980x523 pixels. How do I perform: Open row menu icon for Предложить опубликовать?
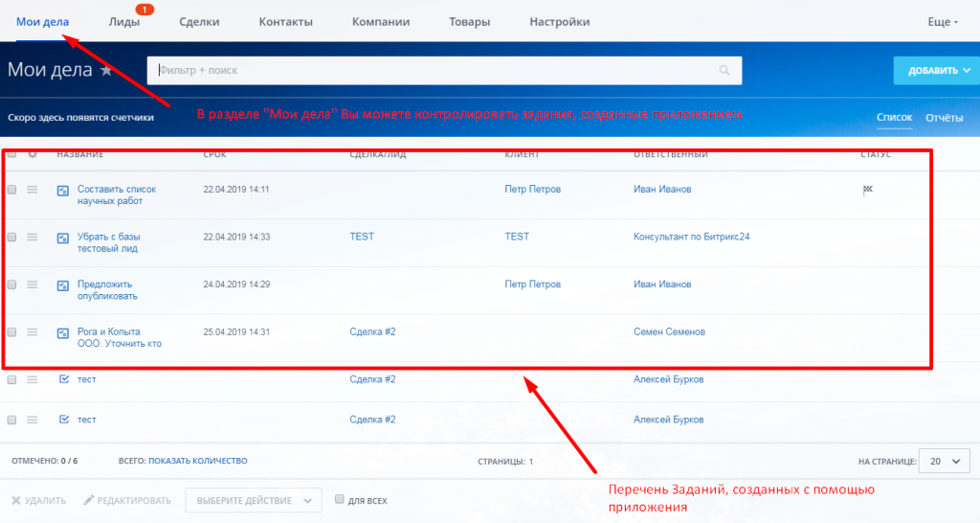32,284
